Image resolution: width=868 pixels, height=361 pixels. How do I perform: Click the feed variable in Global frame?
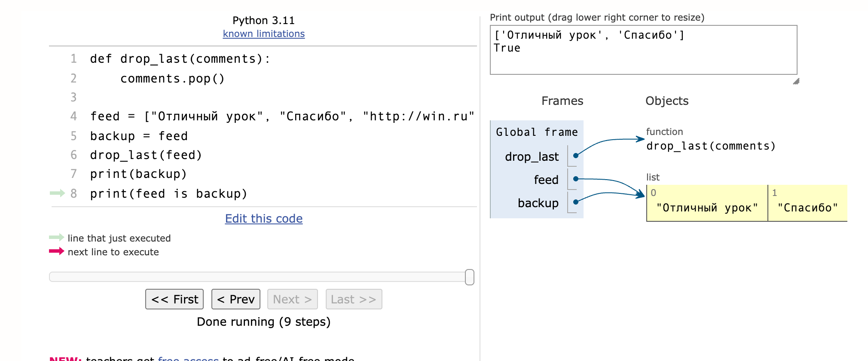click(546, 180)
